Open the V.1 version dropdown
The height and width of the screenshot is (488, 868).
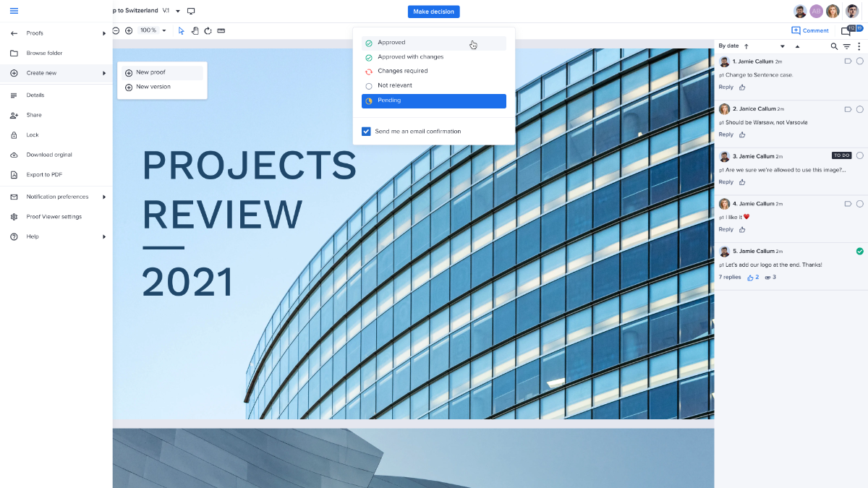pos(178,10)
